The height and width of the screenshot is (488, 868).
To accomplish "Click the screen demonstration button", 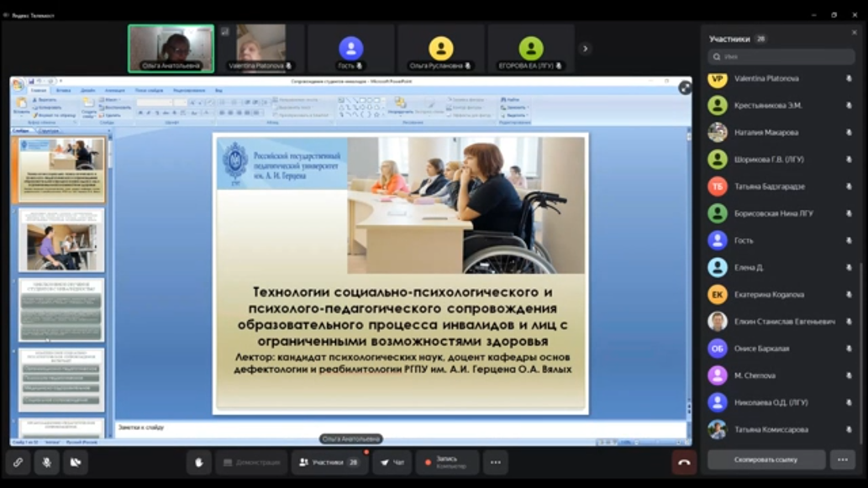I will pos(251,462).
